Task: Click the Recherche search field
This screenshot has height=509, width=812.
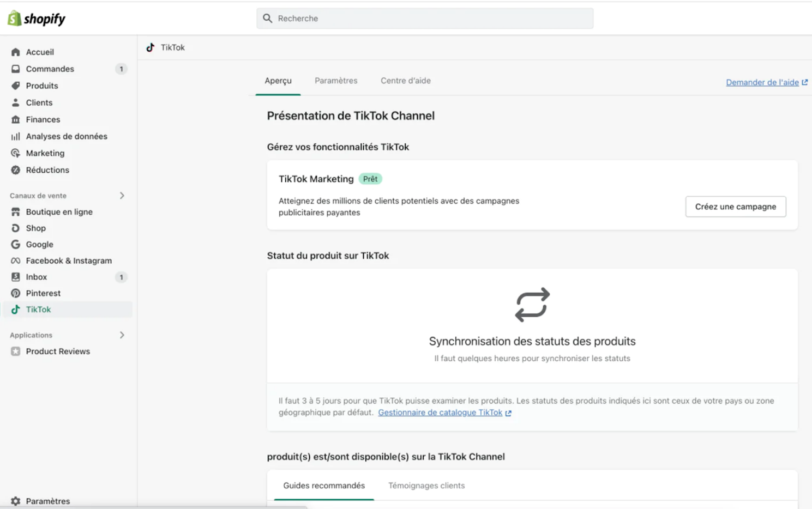Action: (x=425, y=19)
